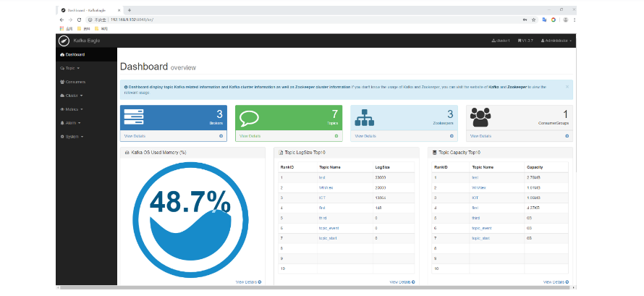Image resolution: width=644 pixels, height=296 pixels.
Task: Expand the System sidebar menu
Action: [72, 137]
